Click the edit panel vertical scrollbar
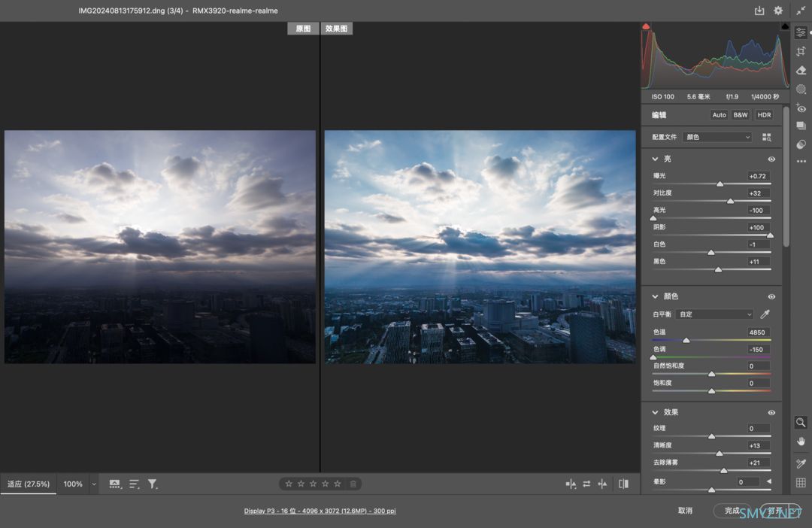 point(786,176)
